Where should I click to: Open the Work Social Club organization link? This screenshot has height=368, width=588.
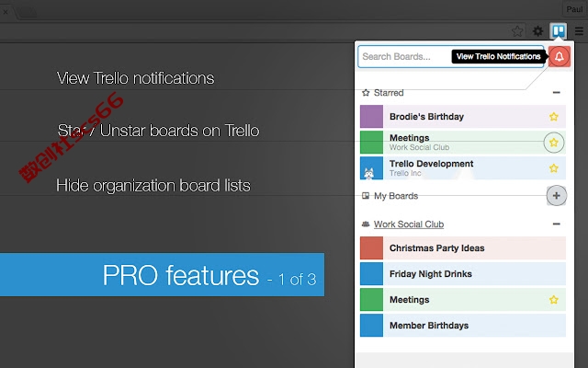coord(409,224)
